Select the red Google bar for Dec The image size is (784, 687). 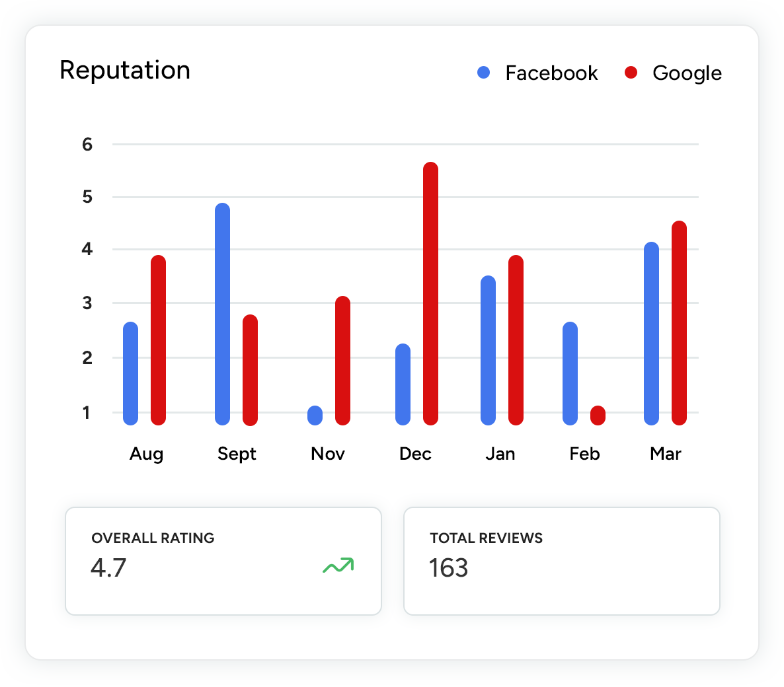point(430,293)
